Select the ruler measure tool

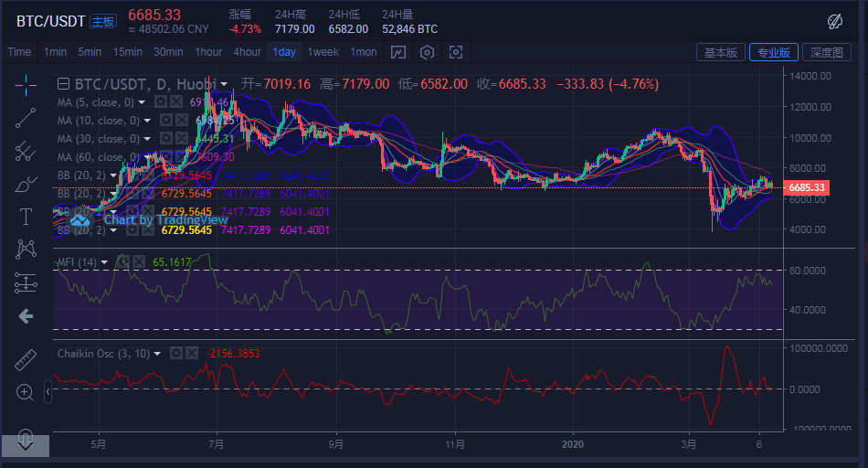(x=26, y=360)
